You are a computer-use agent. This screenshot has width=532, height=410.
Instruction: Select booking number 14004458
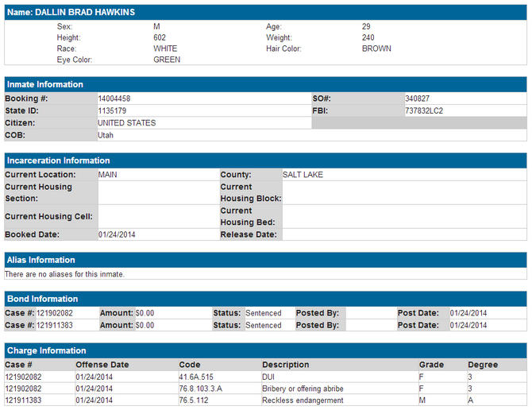pos(114,99)
